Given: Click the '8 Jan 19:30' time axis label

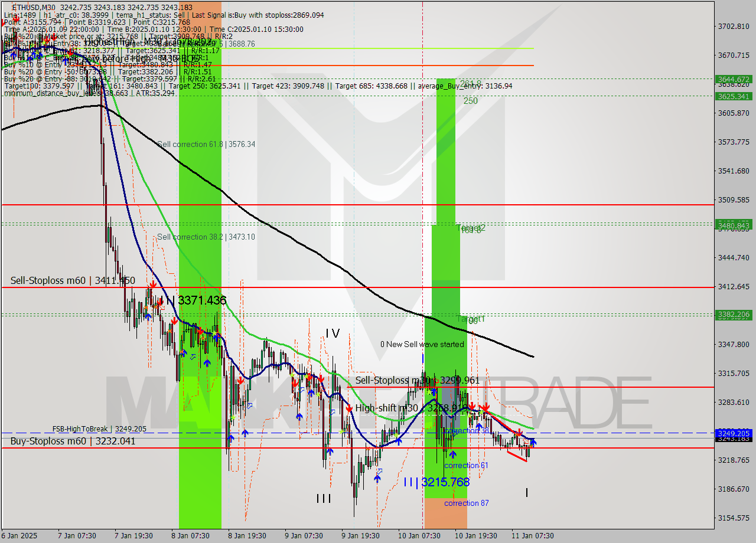Looking at the screenshot, I should (x=247, y=535).
